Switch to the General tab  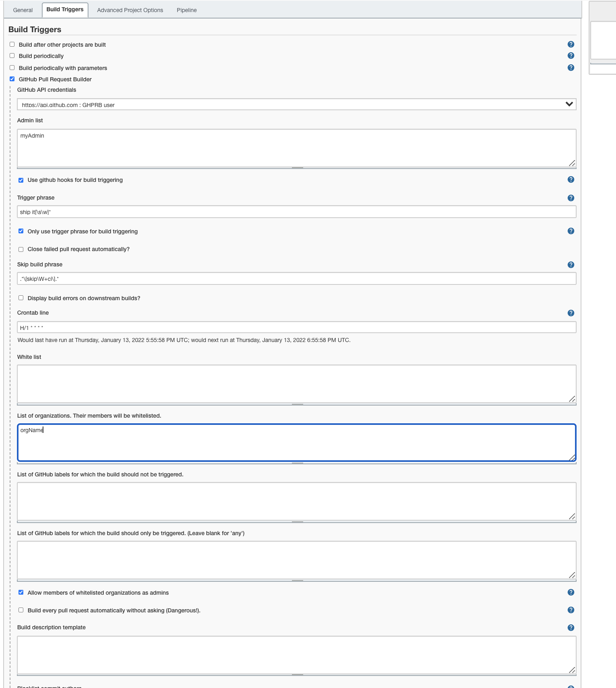point(23,10)
